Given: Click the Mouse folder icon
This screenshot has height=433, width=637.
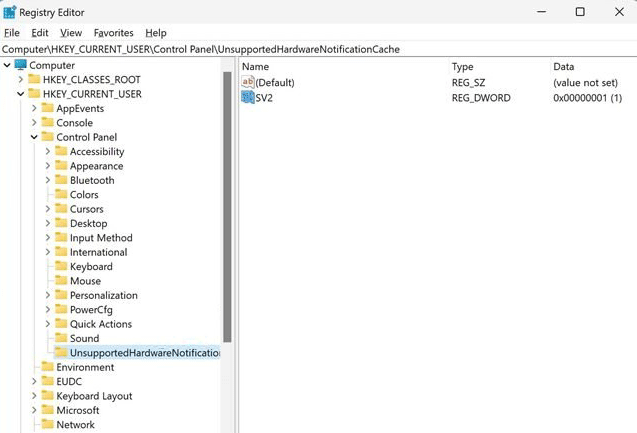Looking at the screenshot, I should (x=61, y=281).
